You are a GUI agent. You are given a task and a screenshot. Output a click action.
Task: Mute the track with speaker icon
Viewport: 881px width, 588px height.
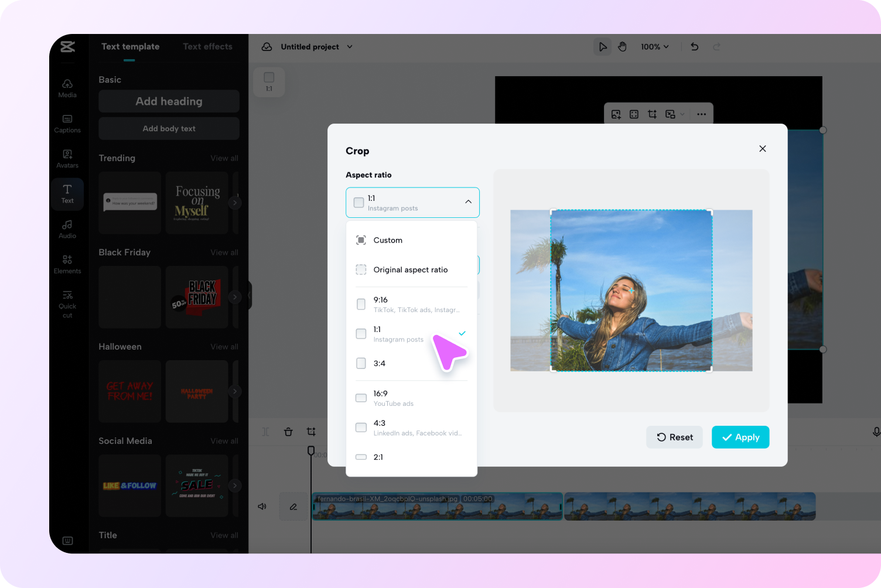[x=262, y=507]
